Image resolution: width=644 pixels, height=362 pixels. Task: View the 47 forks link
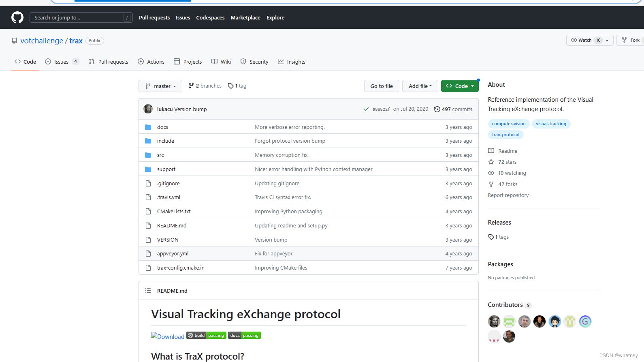(x=503, y=184)
